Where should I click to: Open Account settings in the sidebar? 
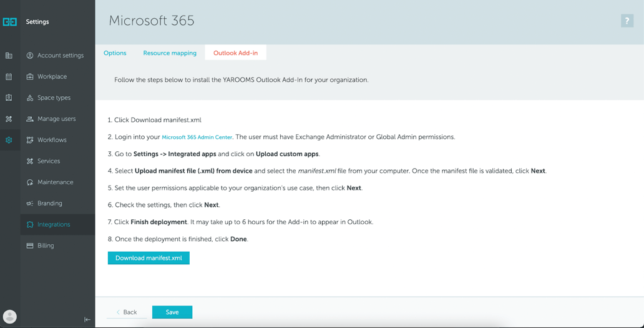click(60, 56)
